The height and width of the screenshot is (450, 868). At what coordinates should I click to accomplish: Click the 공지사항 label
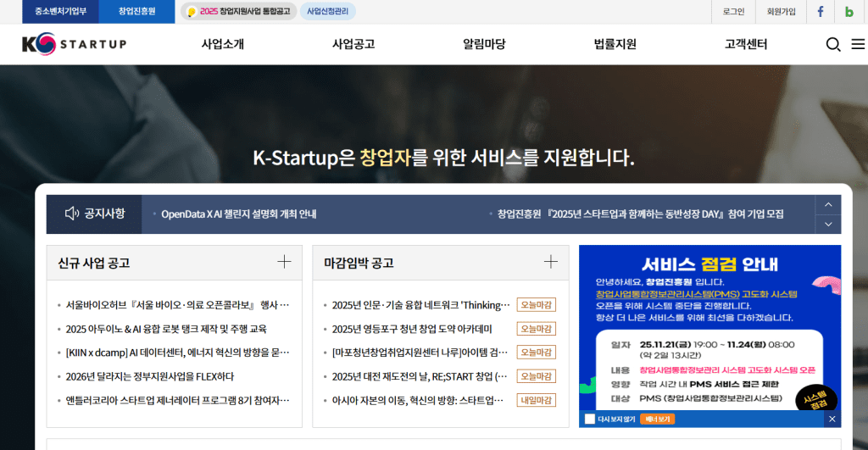104,214
